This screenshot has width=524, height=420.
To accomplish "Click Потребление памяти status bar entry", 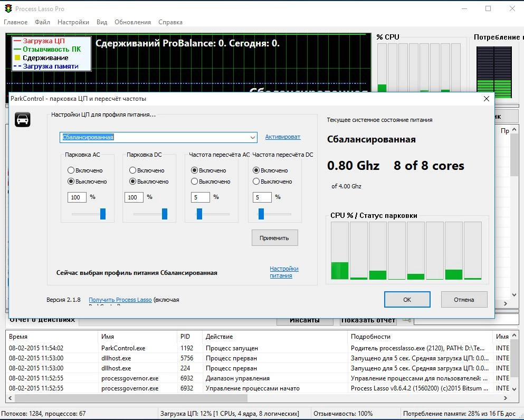I will click(x=459, y=414).
